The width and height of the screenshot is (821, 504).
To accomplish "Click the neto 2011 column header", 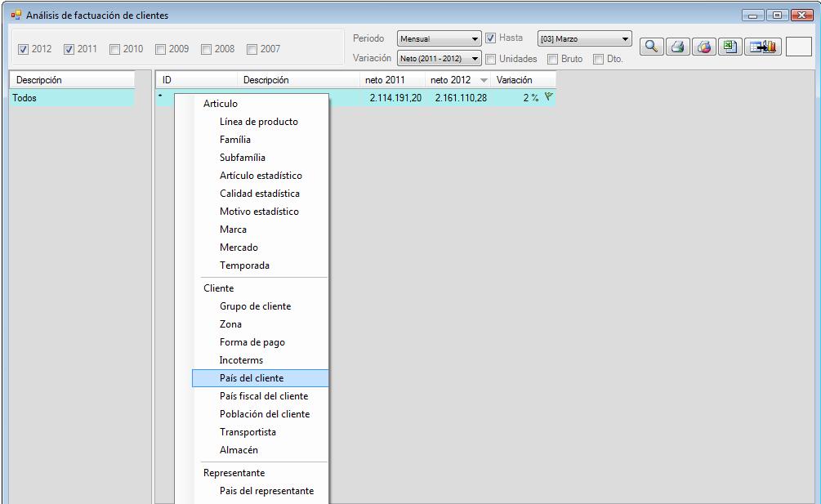I will (x=384, y=80).
